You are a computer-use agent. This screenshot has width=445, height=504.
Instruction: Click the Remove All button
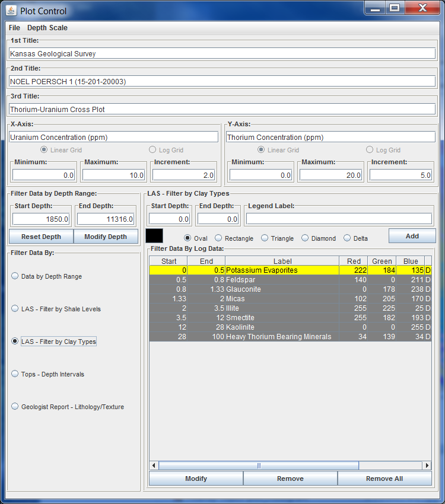coord(384,479)
